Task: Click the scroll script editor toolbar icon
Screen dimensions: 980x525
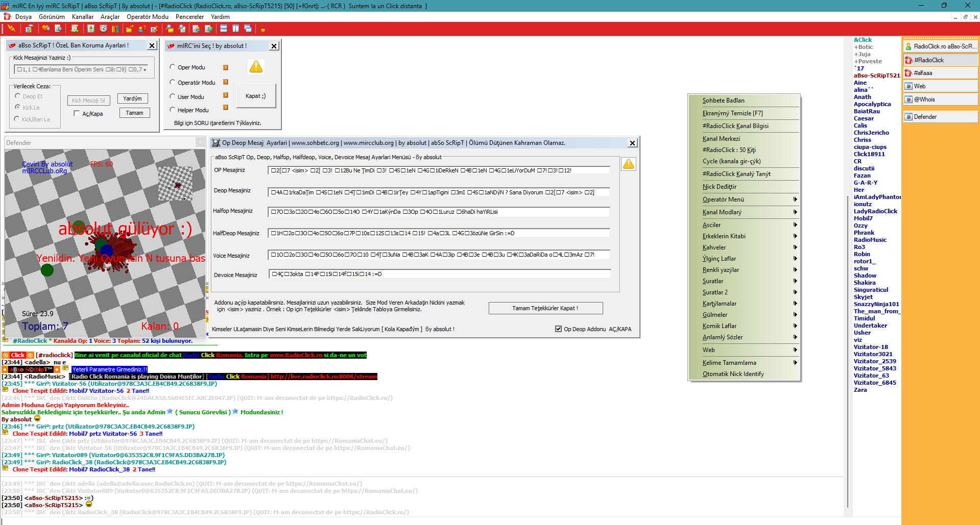Action: coord(75,29)
